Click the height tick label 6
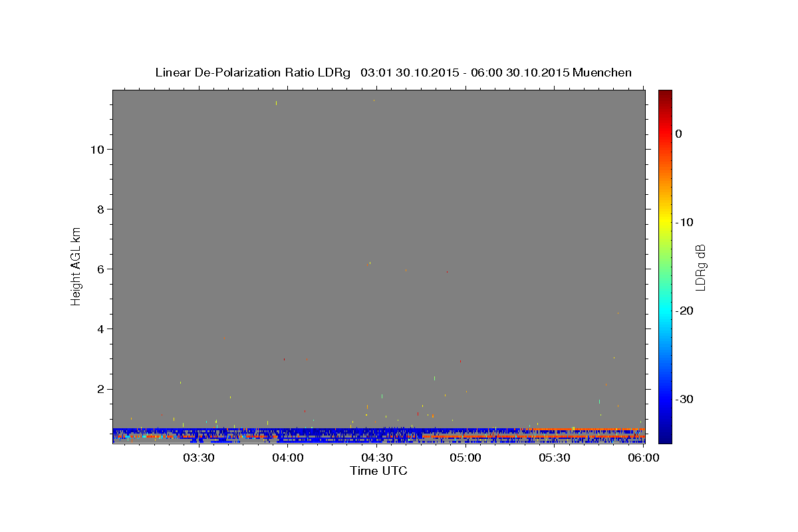 click(99, 269)
